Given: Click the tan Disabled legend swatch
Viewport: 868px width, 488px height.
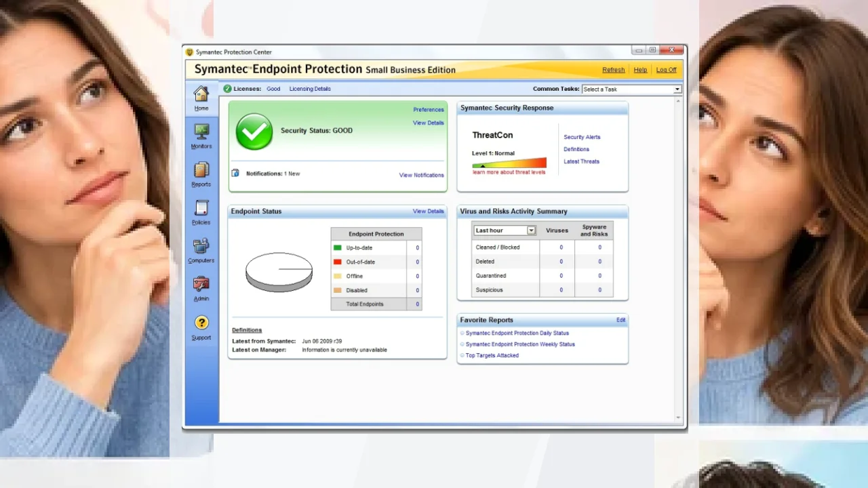Looking at the screenshot, I should 337,290.
